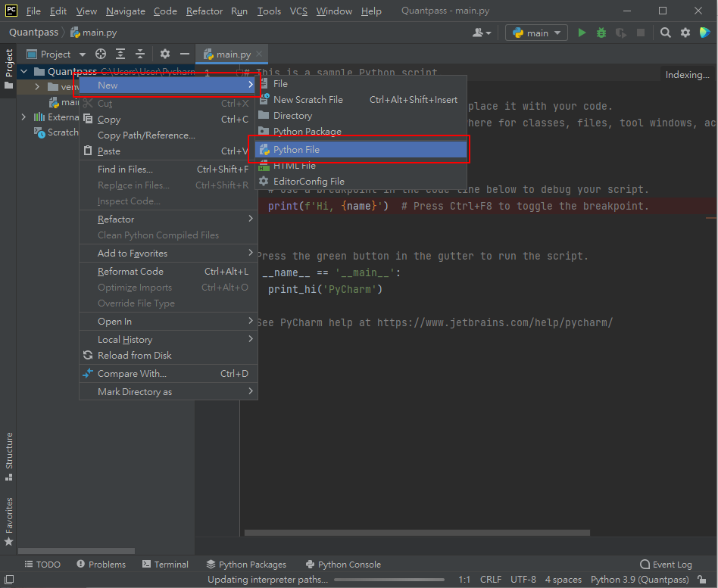Image resolution: width=718 pixels, height=588 pixels.
Task: Open tool windows quick-access icon in status bar corner
Action: [x=8, y=580]
